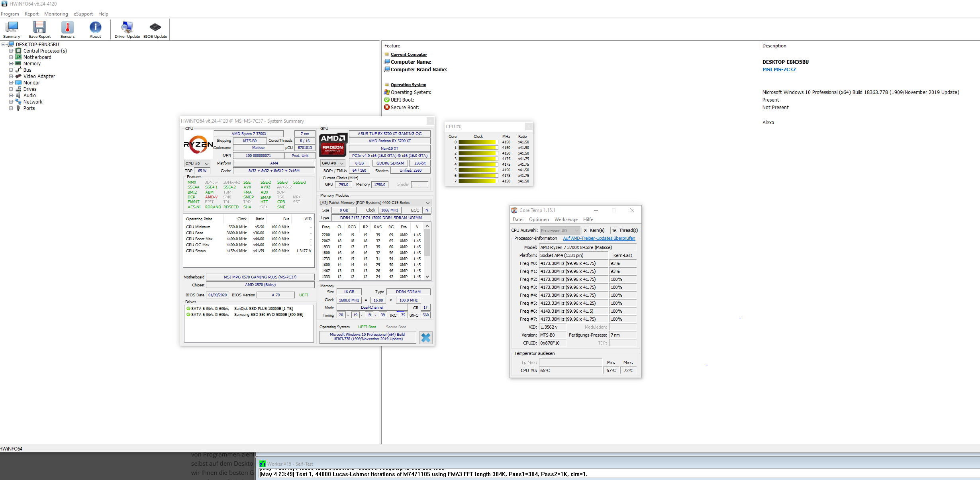980x480 pixels.
Task: Click the MSI MS-7C37 brand link
Action: (x=779, y=69)
